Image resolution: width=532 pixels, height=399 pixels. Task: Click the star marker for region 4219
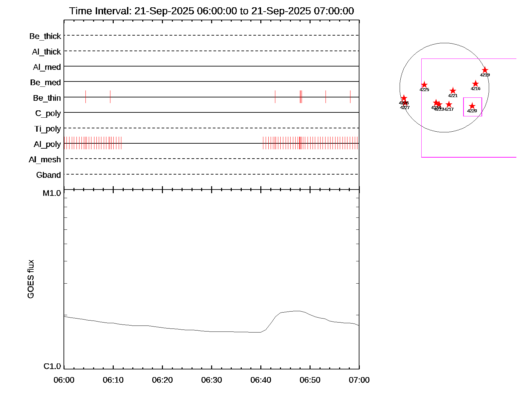(x=485, y=70)
